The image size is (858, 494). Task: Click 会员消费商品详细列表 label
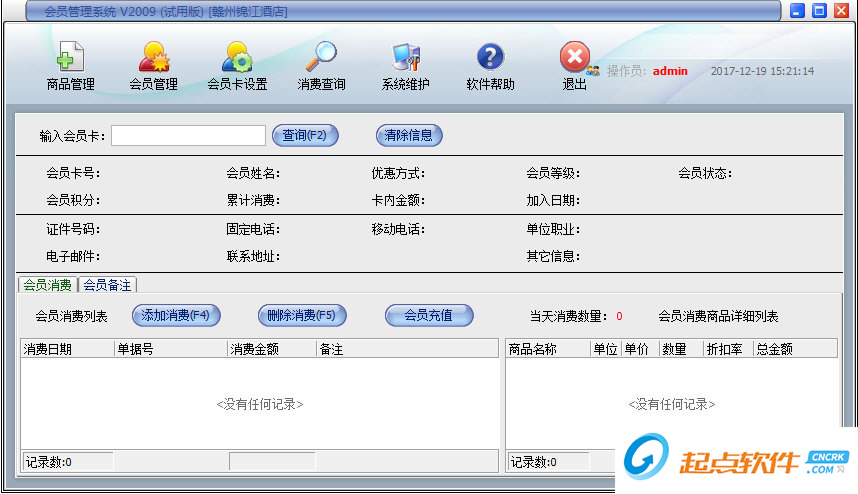718,316
